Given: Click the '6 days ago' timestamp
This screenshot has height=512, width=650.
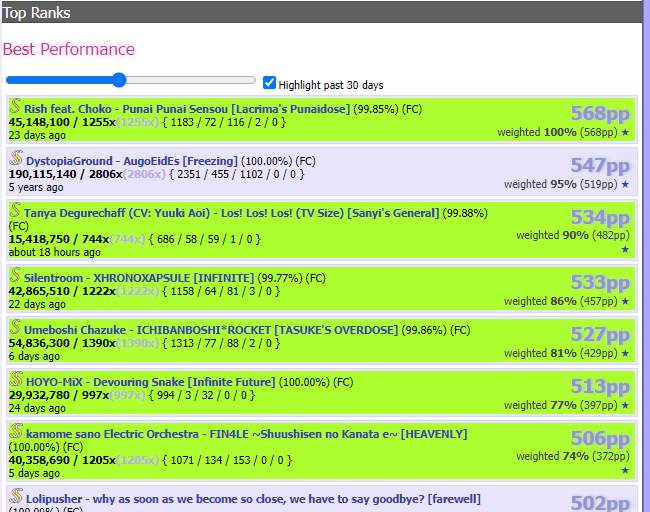Looking at the screenshot, I should [x=34, y=356].
